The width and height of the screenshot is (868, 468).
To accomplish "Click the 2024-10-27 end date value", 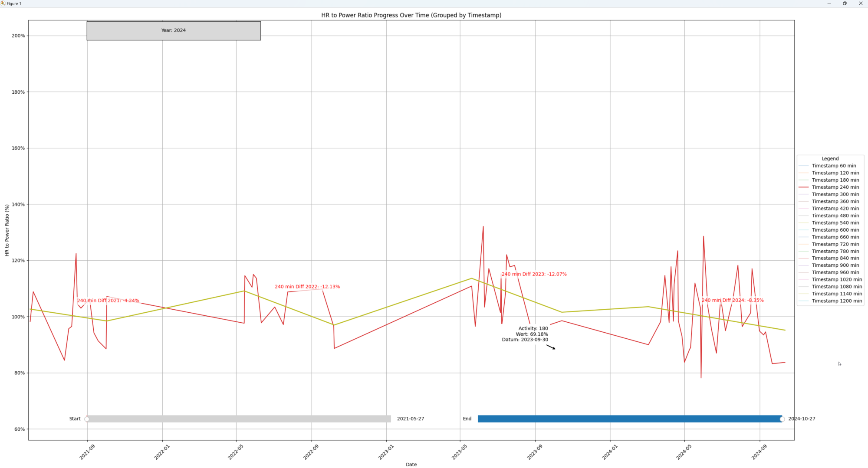I will click(802, 419).
